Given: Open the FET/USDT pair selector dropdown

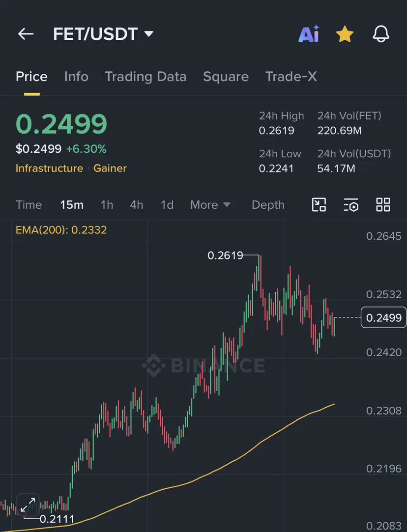Looking at the screenshot, I should [103, 34].
